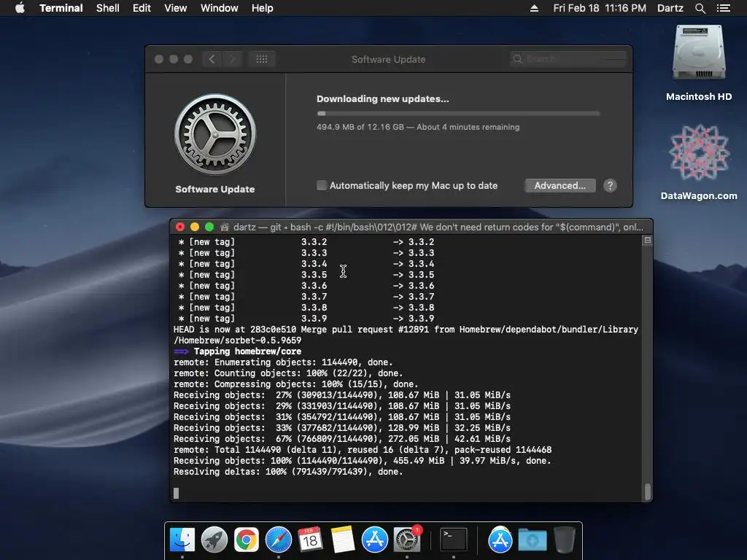Go forward in Software Update window
Screen dimensions: 747x560
pyautogui.click(x=233, y=59)
